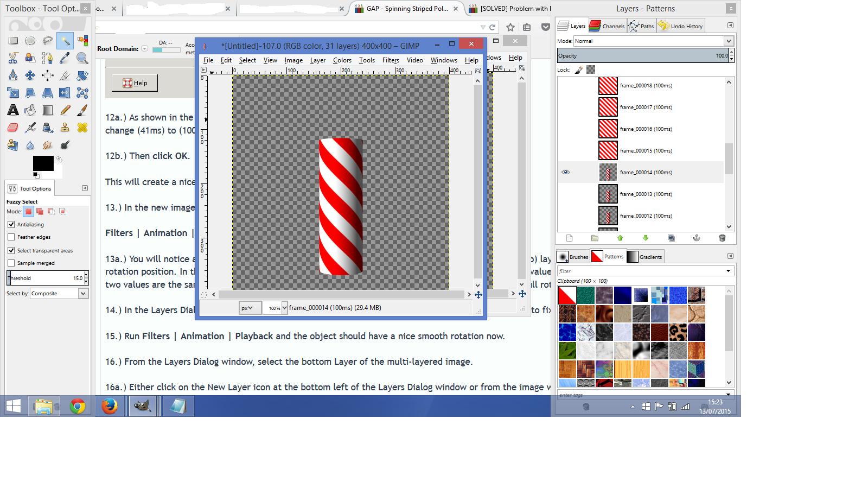Anchor the floating layer
This screenshot has height=488, width=868.
coord(697,238)
